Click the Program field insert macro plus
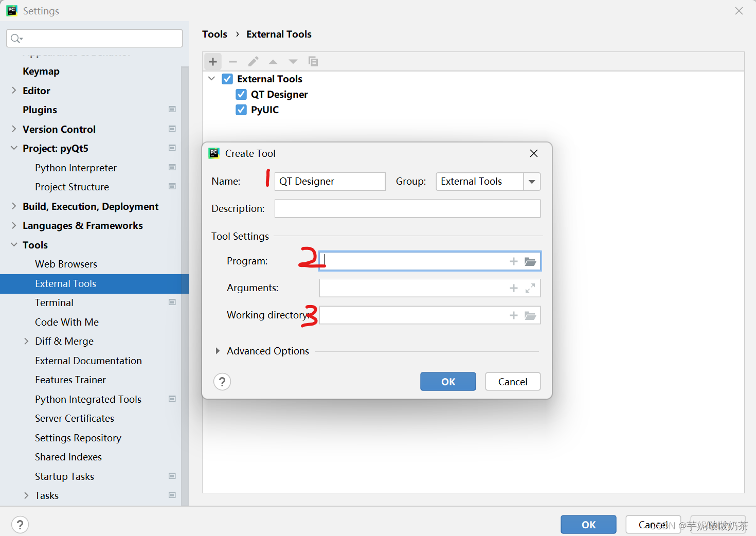 513,261
